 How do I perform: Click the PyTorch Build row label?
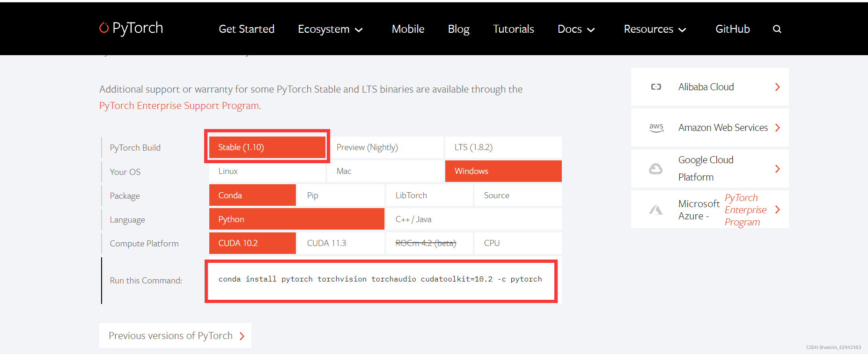pyautogui.click(x=135, y=148)
